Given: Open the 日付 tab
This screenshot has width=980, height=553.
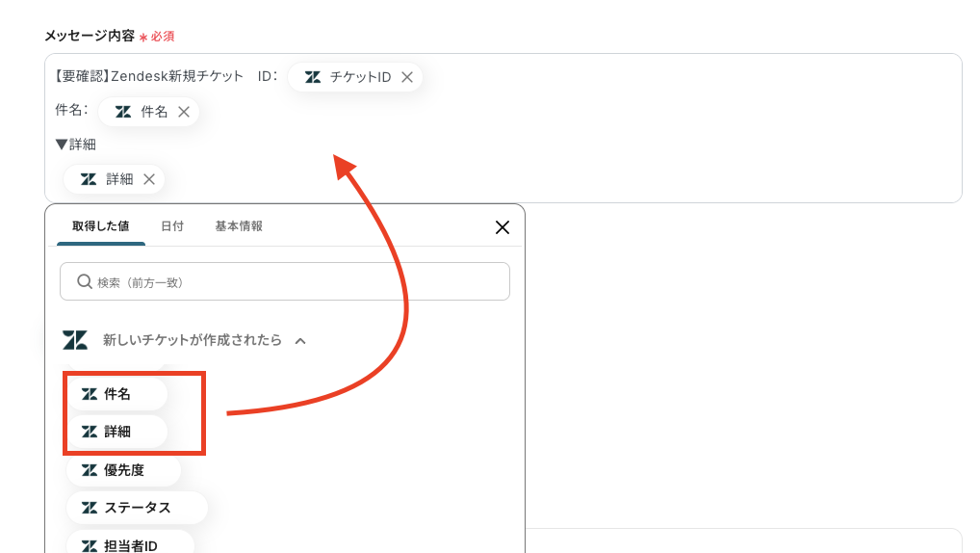Looking at the screenshot, I should (172, 226).
